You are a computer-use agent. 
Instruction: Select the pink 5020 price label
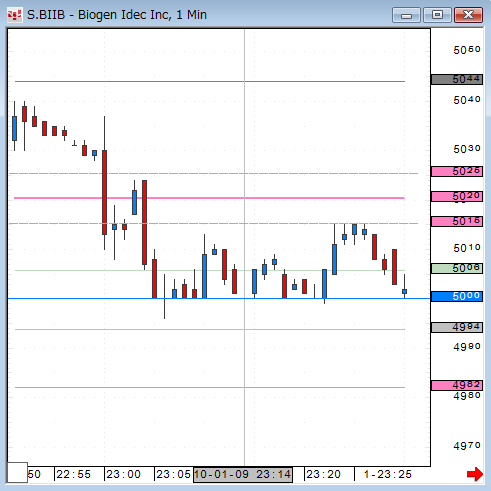(x=457, y=196)
